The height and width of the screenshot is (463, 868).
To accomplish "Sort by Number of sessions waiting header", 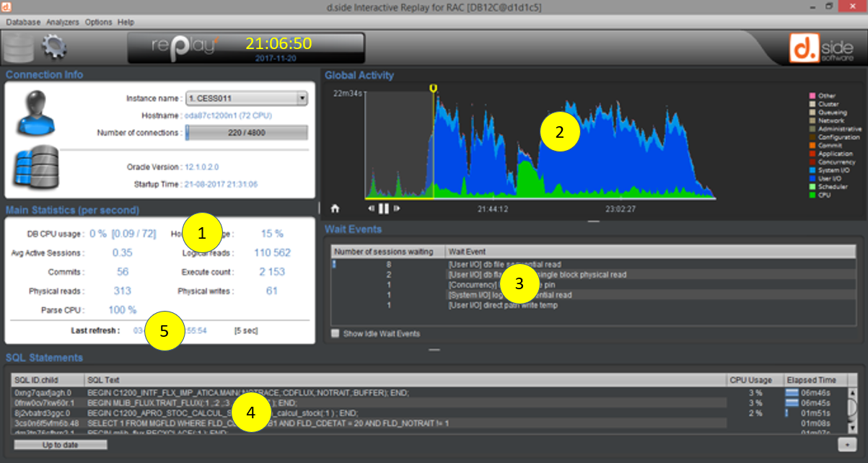I will [388, 251].
